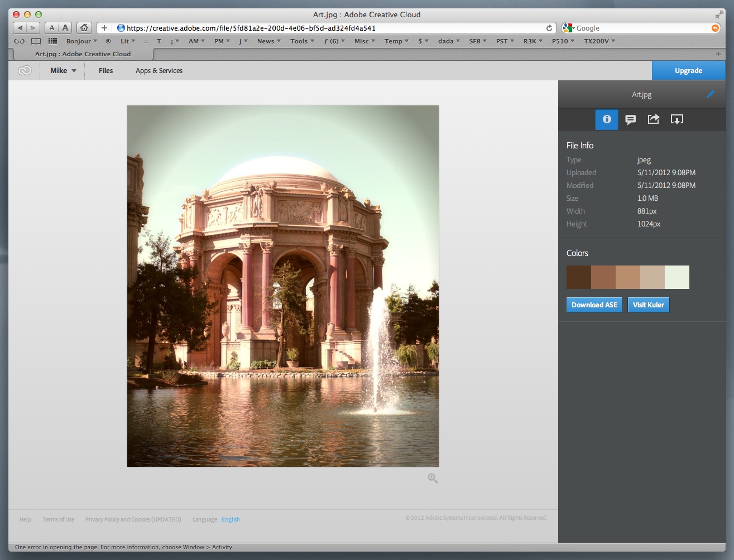Click the download file icon
Image resolution: width=734 pixels, height=560 pixels.
click(677, 119)
